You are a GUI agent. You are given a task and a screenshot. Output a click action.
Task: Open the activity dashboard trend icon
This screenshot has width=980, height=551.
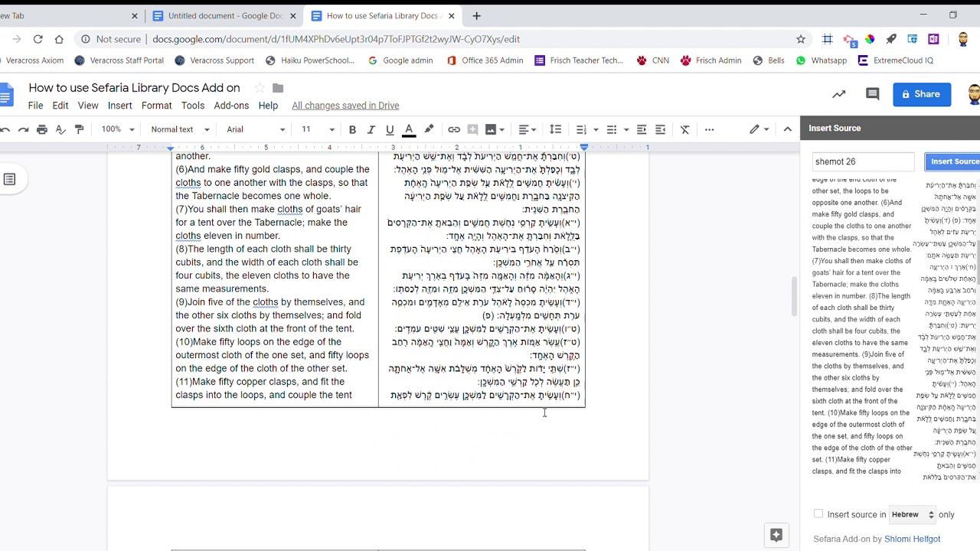[839, 94]
